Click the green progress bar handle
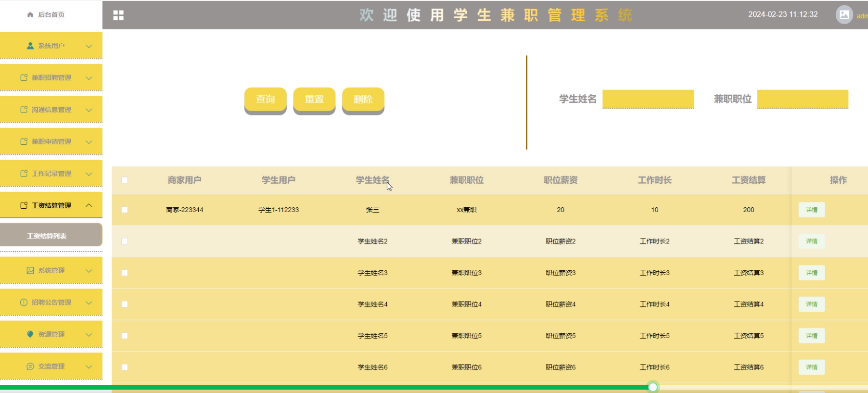Viewport: 868px width, 393px height. coord(653,387)
